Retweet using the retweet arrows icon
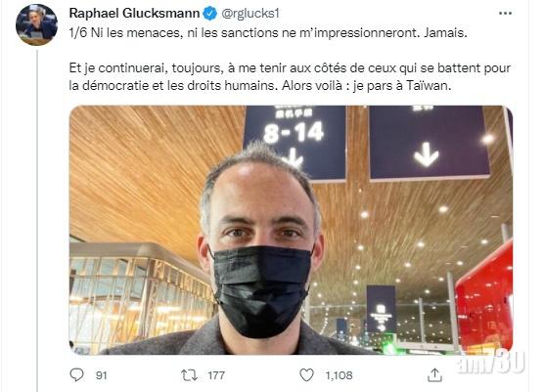The image size is (545, 392). pos(190,375)
